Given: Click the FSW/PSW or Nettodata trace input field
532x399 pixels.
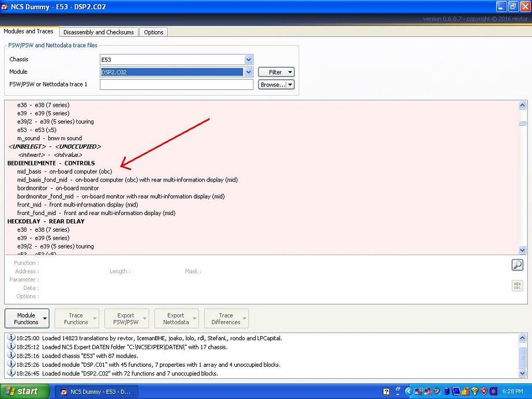Looking at the screenshot, I should pos(176,85).
